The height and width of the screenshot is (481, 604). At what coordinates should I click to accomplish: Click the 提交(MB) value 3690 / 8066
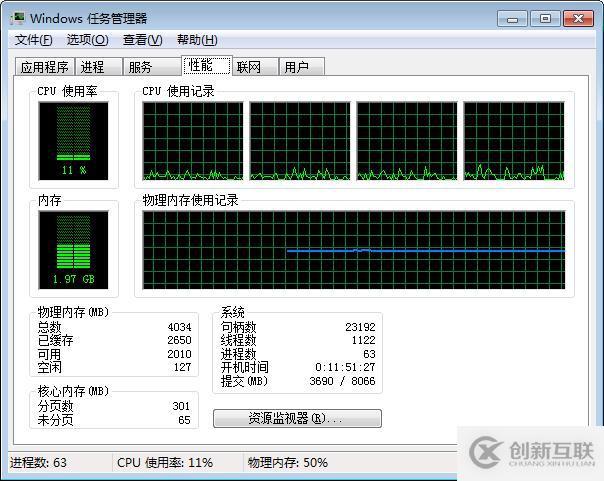[342, 381]
